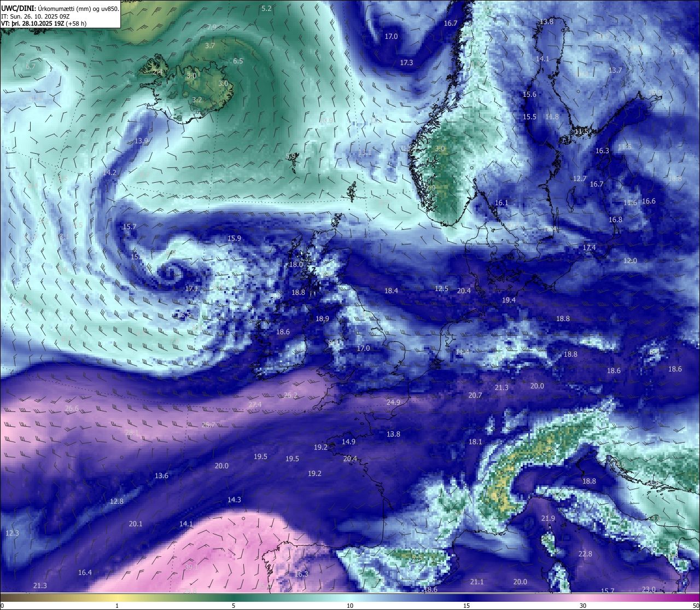Click the 3.7 value above Iceland
This screenshot has height=610, width=700.
pyautogui.click(x=209, y=46)
